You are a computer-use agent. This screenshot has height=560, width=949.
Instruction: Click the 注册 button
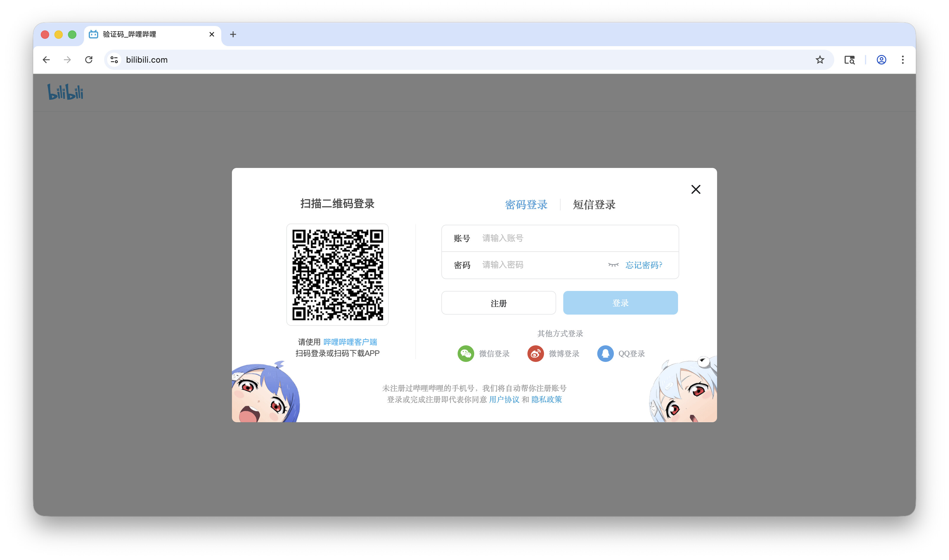point(498,303)
